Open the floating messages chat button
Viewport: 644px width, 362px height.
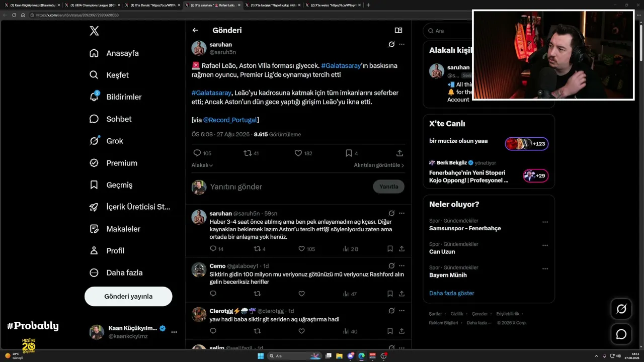click(x=621, y=334)
